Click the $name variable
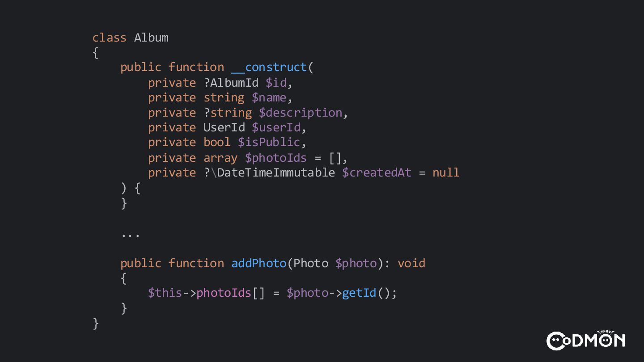This screenshot has height=362, width=644. [269, 97]
